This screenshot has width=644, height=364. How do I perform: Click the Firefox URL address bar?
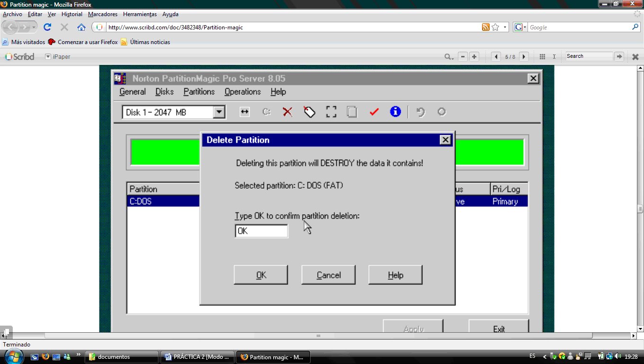pos(294,27)
